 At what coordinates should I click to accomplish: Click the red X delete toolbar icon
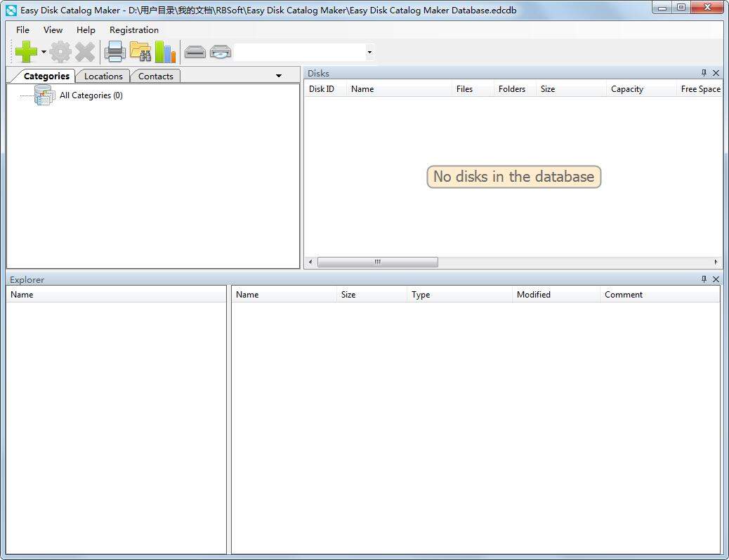point(85,51)
